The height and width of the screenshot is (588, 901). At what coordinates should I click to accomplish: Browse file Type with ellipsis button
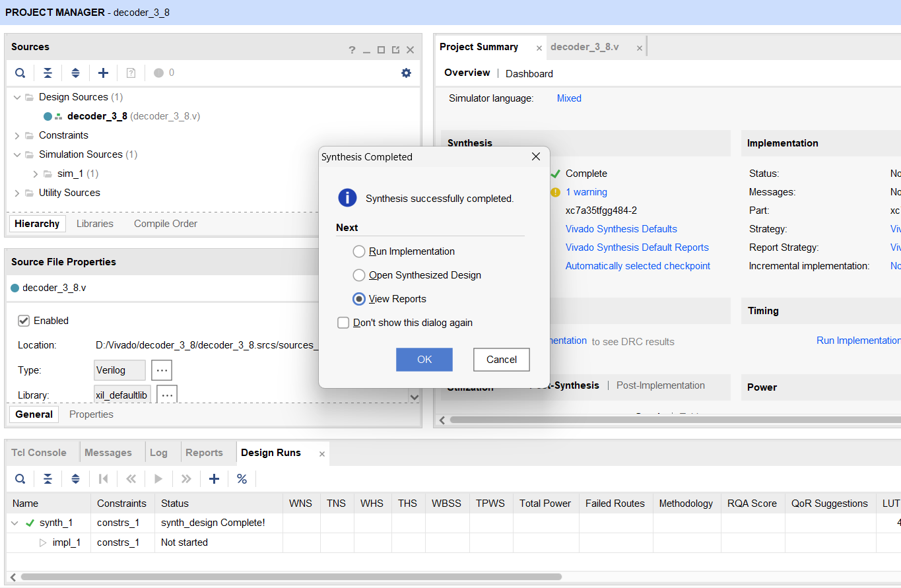(x=162, y=370)
